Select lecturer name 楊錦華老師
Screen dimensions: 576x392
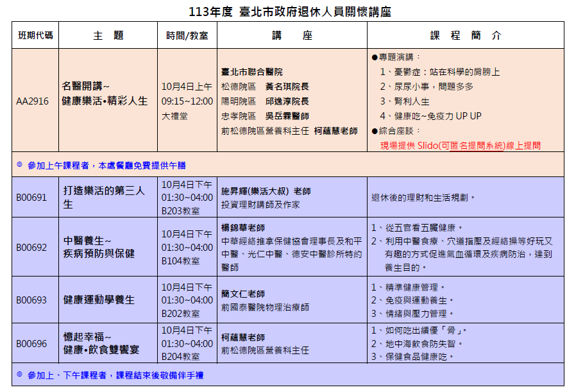click(243, 228)
